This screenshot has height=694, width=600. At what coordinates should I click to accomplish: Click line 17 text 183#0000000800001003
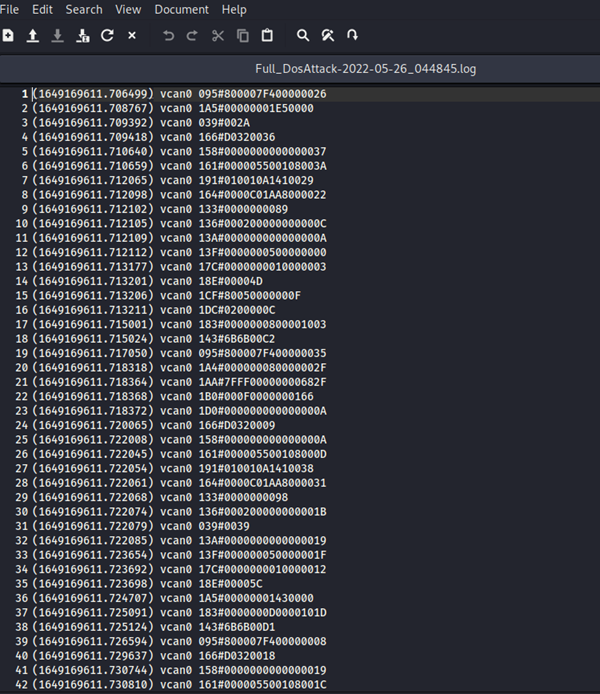(x=262, y=324)
